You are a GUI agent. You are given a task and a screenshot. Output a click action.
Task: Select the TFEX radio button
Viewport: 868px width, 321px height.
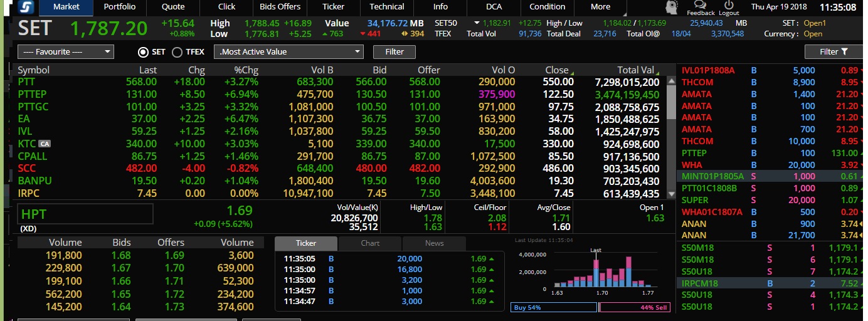click(x=177, y=52)
